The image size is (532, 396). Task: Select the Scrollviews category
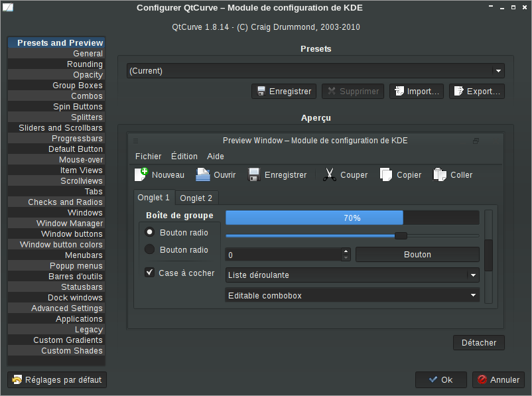coord(56,180)
